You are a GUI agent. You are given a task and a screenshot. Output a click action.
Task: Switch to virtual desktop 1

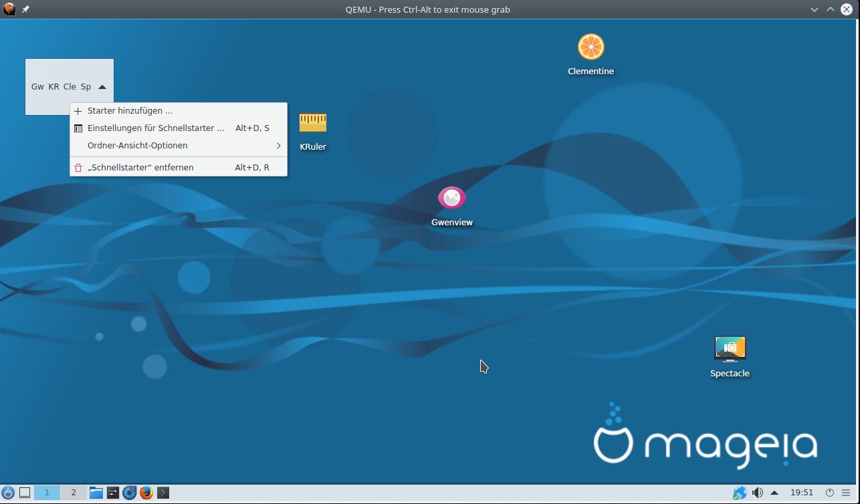pyautogui.click(x=47, y=493)
